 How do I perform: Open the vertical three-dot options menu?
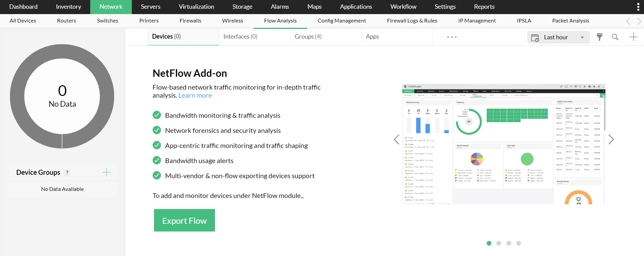638,7
